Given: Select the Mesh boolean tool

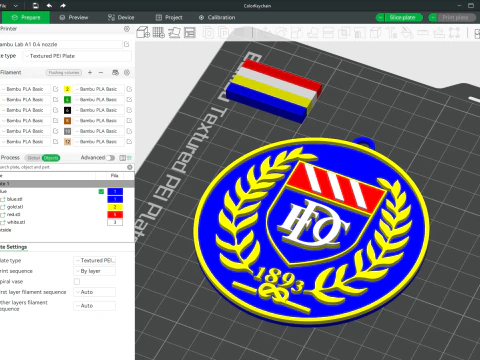Looking at the screenshot, I should [344, 33].
